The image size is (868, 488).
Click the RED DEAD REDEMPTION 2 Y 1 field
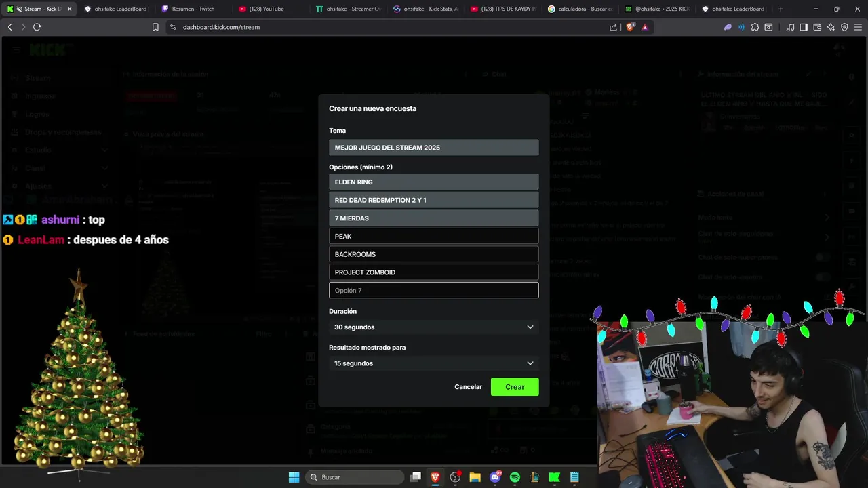click(x=434, y=200)
